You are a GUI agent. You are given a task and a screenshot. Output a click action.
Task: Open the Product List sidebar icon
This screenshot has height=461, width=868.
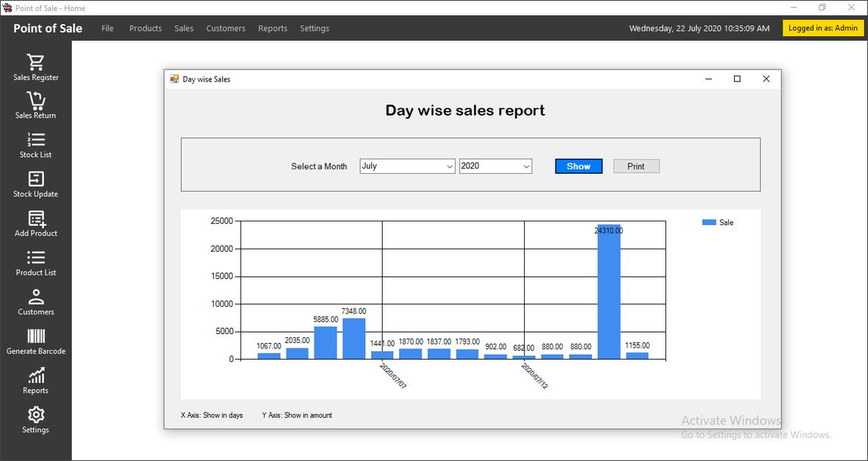36,258
